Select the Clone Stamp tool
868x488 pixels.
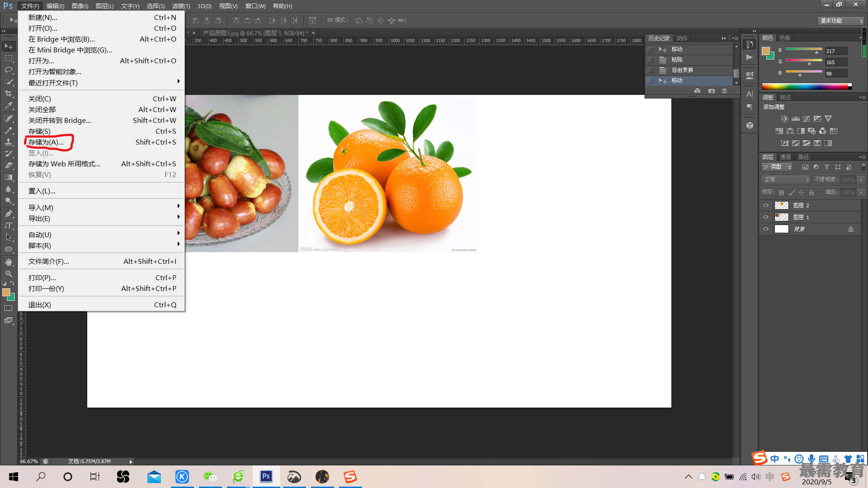pos(9,142)
